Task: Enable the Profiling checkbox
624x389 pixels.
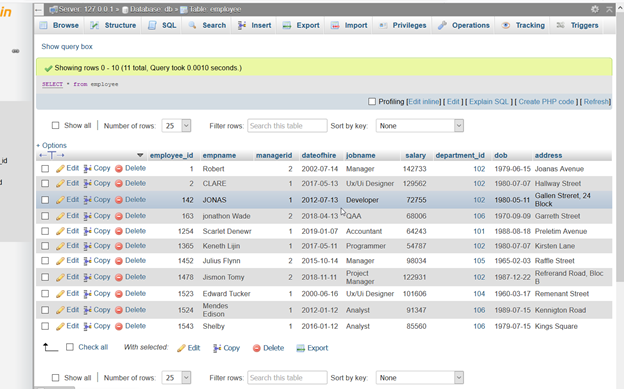Action: tap(372, 102)
